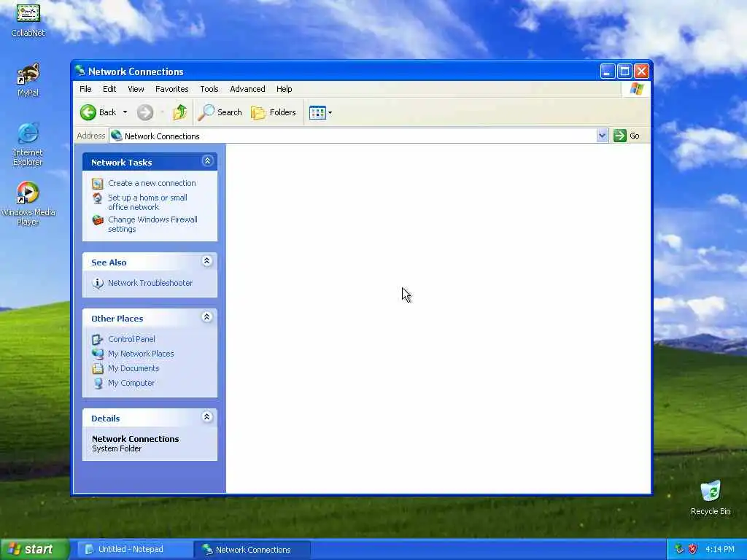Click the Control Panel icon in Other Places

tap(98, 340)
